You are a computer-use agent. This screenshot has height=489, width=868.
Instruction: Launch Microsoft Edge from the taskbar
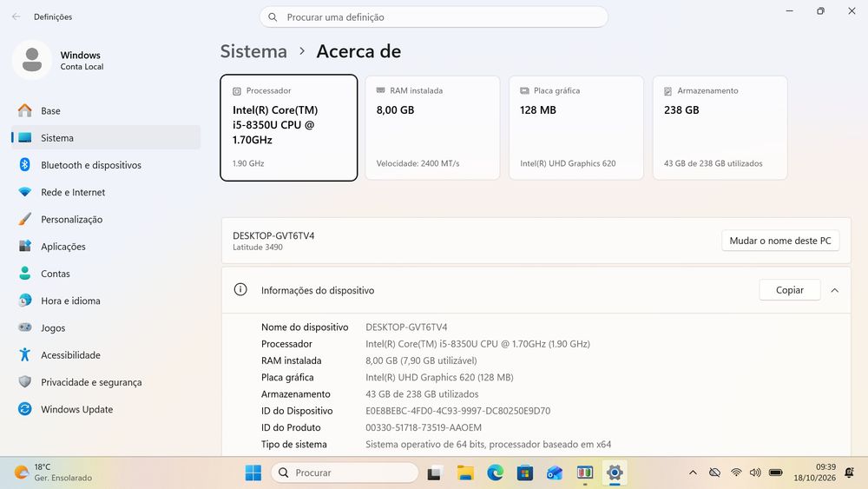[496, 473]
